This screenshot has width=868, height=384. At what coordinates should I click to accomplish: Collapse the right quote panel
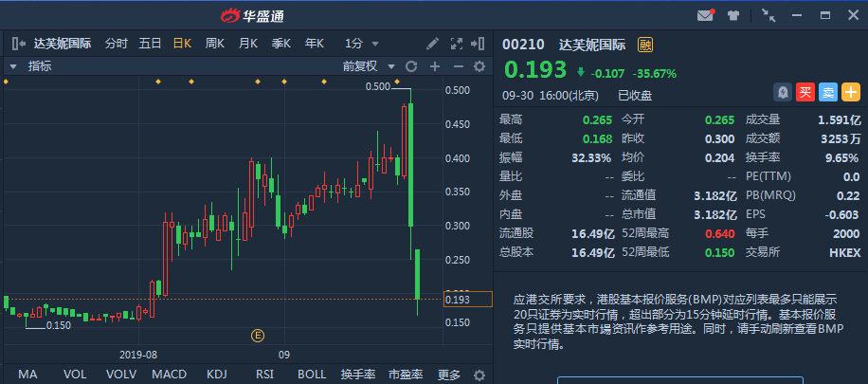478,44
